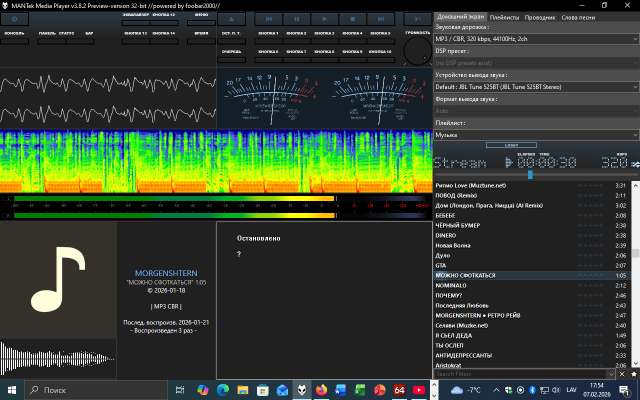Click the power button in the control panel
The width and height of the screenshot is (640, 400).
click(14, 19)
